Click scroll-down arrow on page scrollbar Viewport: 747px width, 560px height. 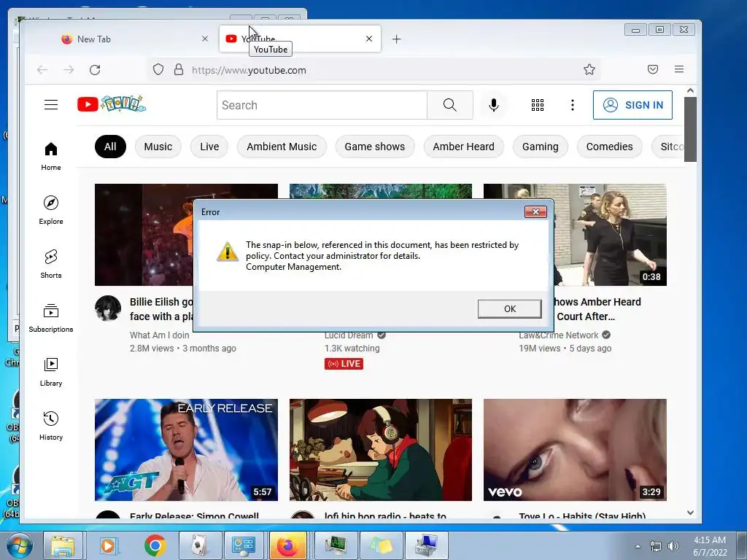point(690,513)
